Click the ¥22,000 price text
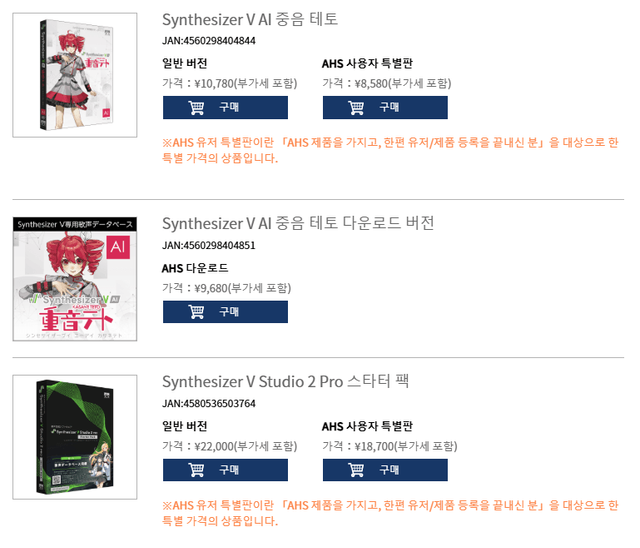The width and height of the screenshot is (640, 548). 229,445
